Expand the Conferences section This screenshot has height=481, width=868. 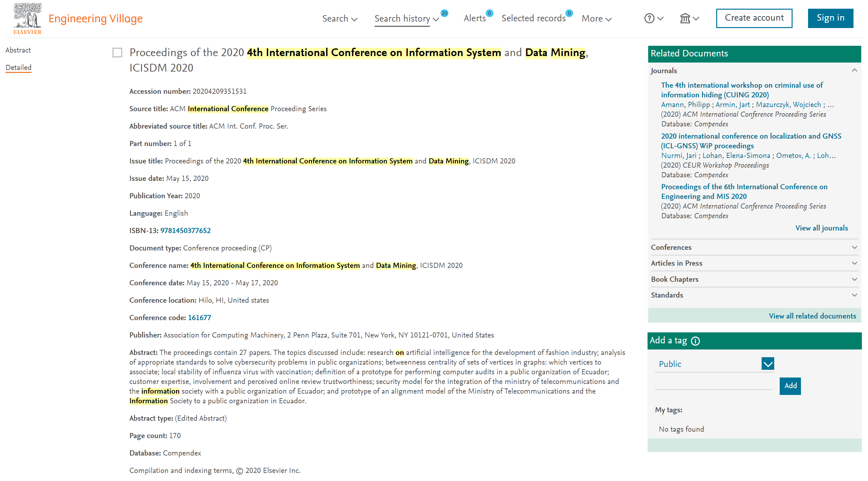tap(755, 247)
